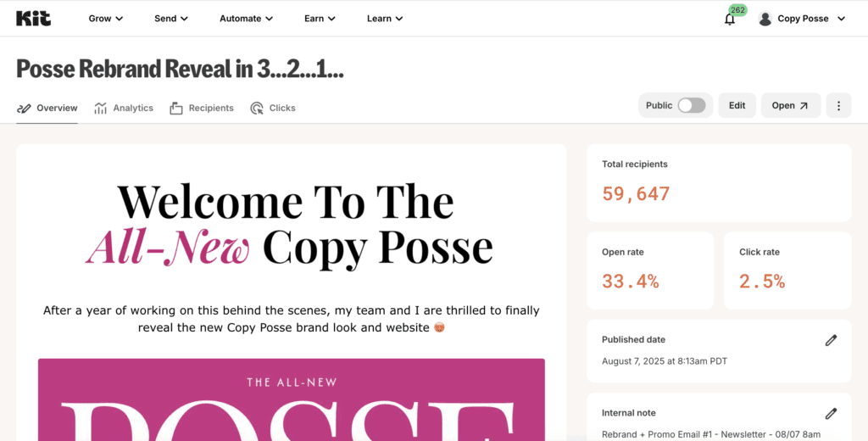Click the Overview tab link icon

(x=24, y=108)
